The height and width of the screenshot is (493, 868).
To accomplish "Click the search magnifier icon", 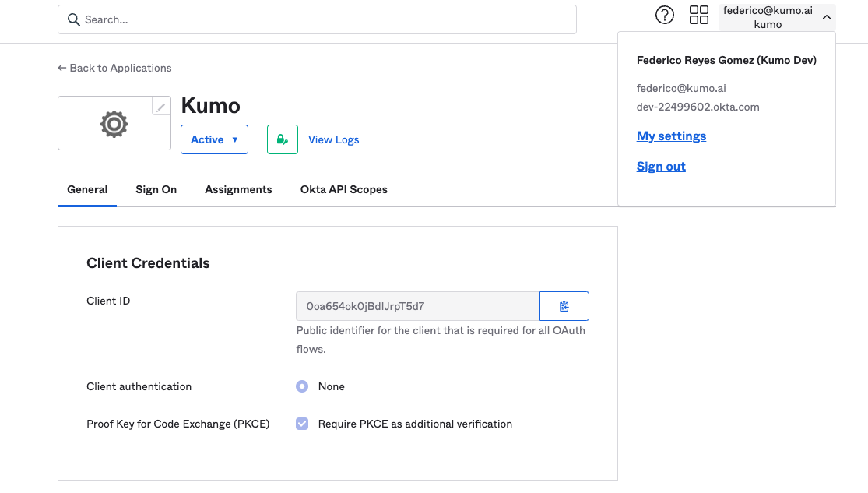I will tap(74, 20).
